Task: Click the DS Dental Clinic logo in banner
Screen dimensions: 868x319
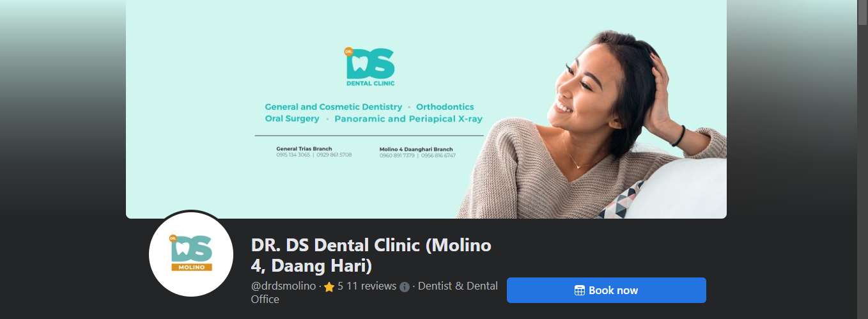Action: tap(370, 67)
